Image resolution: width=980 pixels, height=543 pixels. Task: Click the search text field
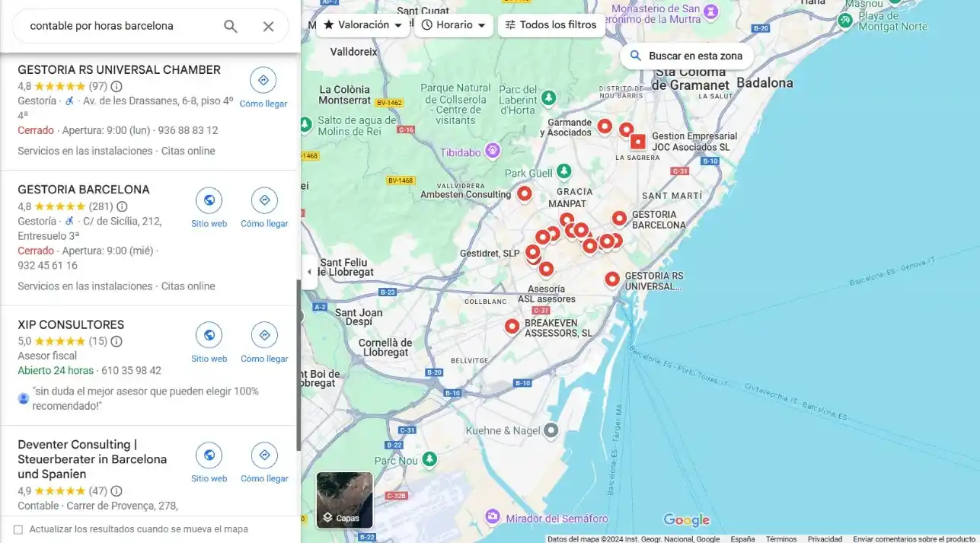pos(122,26)
